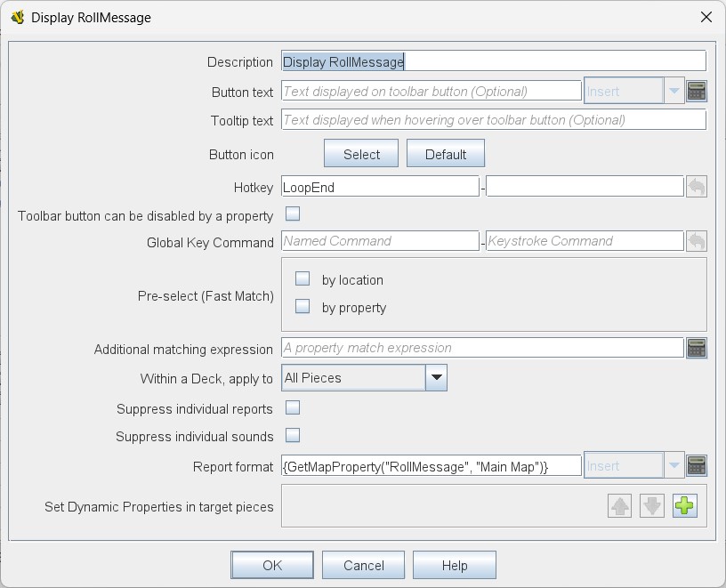
Task: Check the by property option
Action: 302,306
